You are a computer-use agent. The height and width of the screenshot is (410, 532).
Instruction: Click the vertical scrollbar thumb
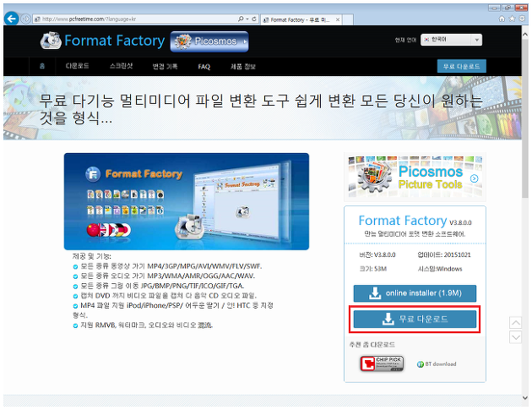525,119
